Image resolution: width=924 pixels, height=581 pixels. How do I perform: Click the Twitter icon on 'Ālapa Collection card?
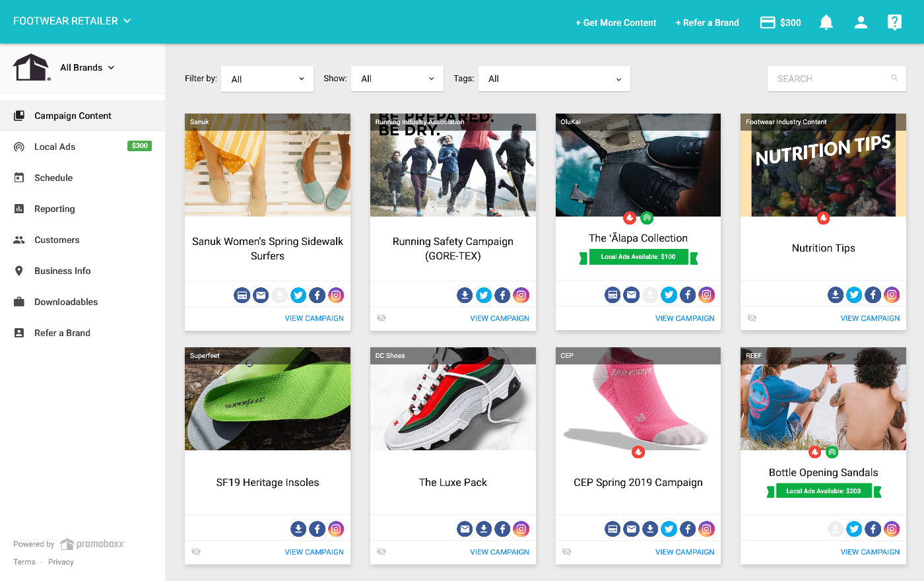point(669,295)
